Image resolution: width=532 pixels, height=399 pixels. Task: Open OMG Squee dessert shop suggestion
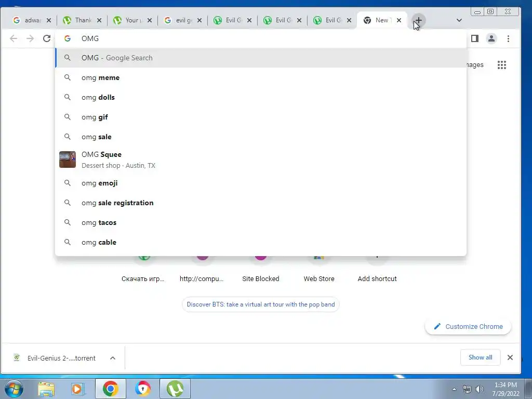tap(261, 160)
